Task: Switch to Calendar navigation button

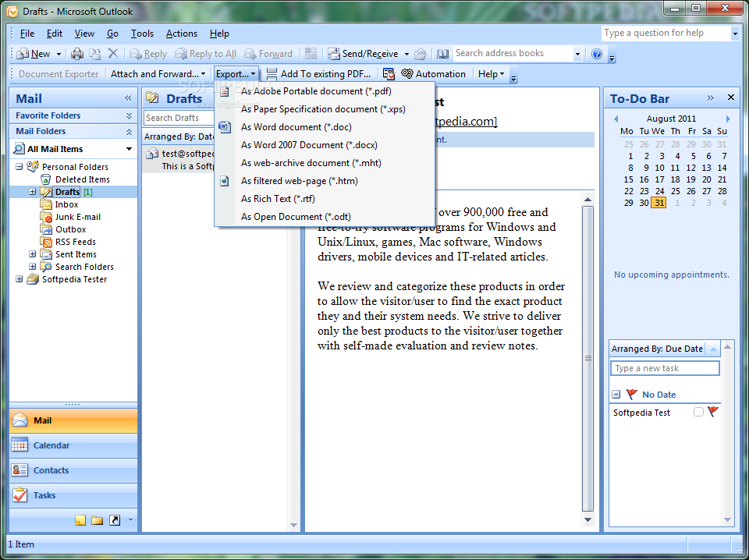Action: click(x=73, y=445)
